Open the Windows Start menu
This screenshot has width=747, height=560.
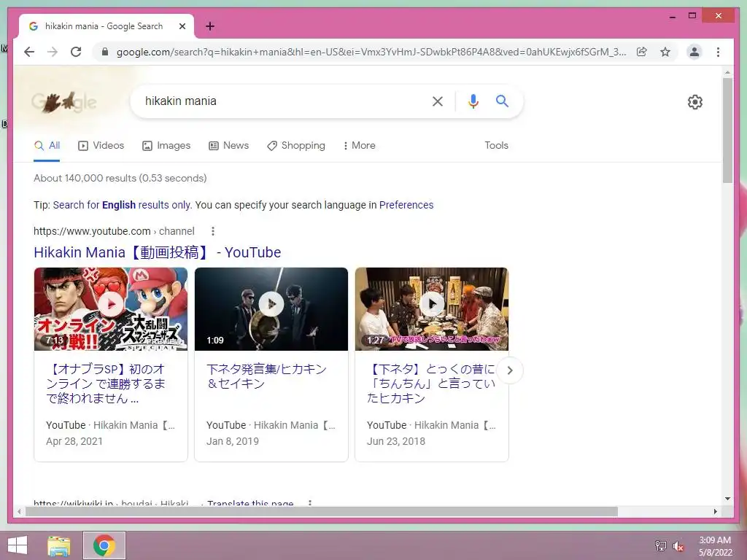coord(18,545)
